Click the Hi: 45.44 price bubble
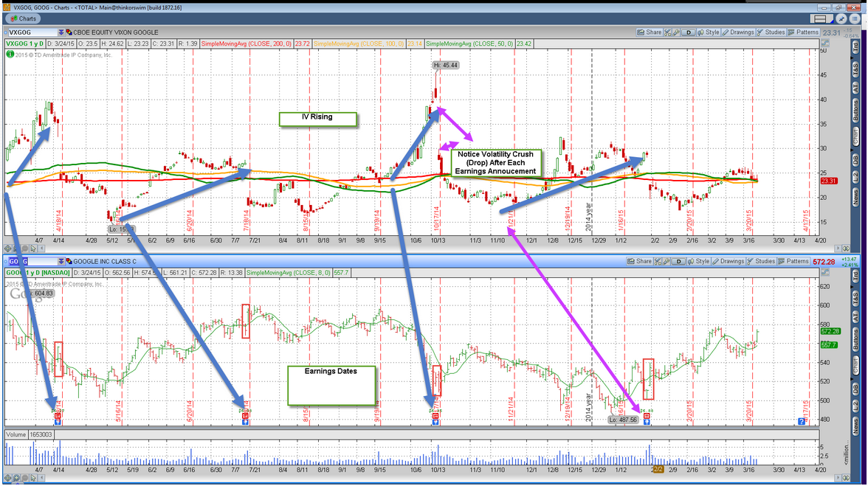This screenshot has width=868, height=486. click(x=446, y=65)
